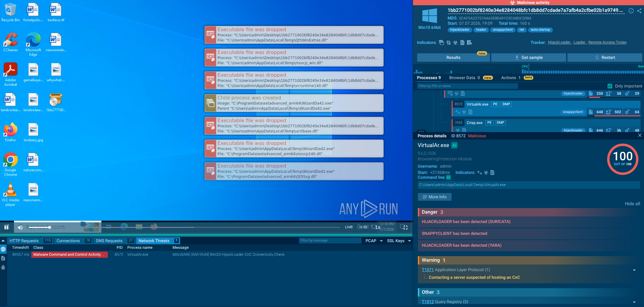
Task: Select the Malware Command and Control Activity row
Action: tap(209, 255)
